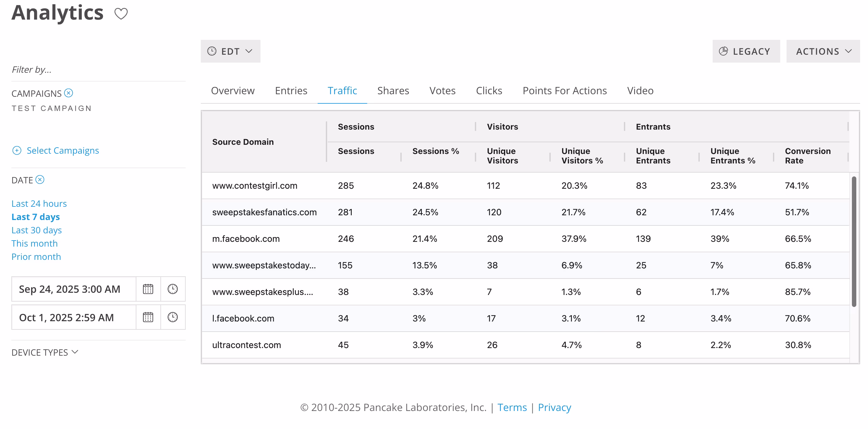The image size is (868, 429).
Task: Clear the Date filter with x icon
Action: [40, 180]
